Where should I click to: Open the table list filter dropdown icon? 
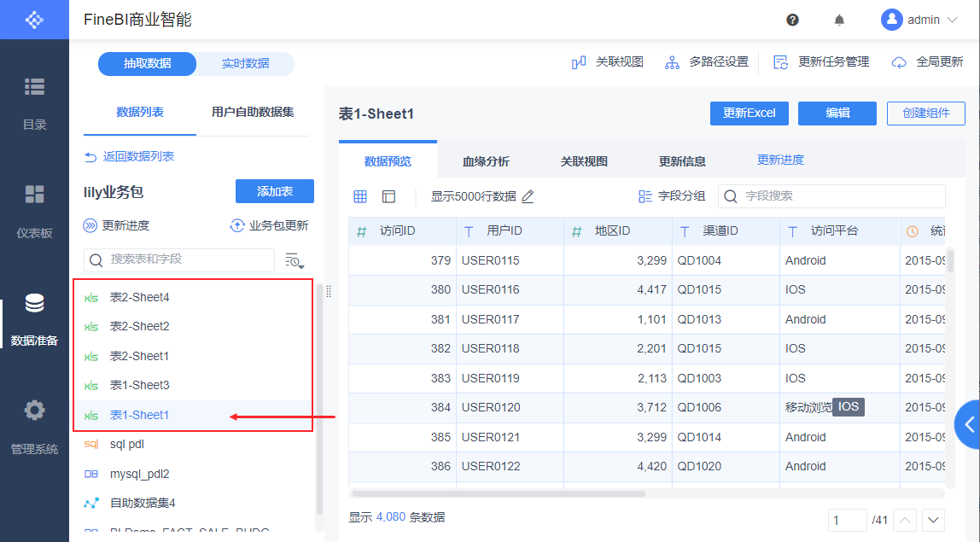[295, 260]
